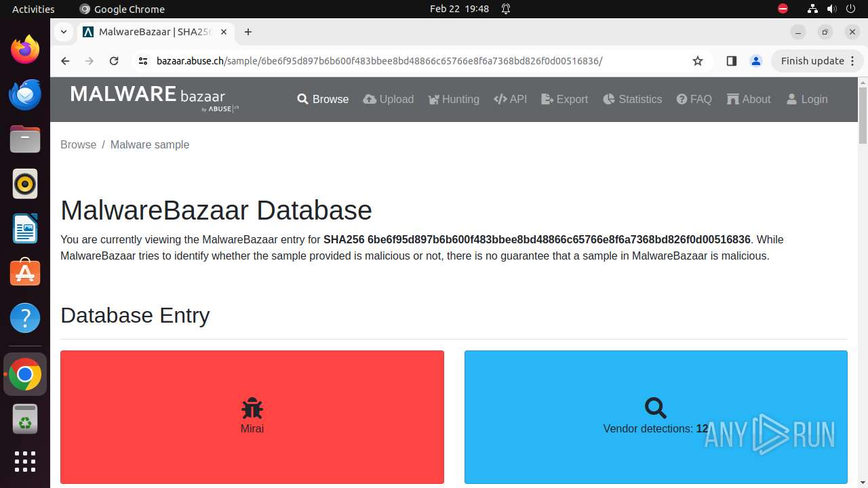Bookmark this page with the star

[698, 61]
